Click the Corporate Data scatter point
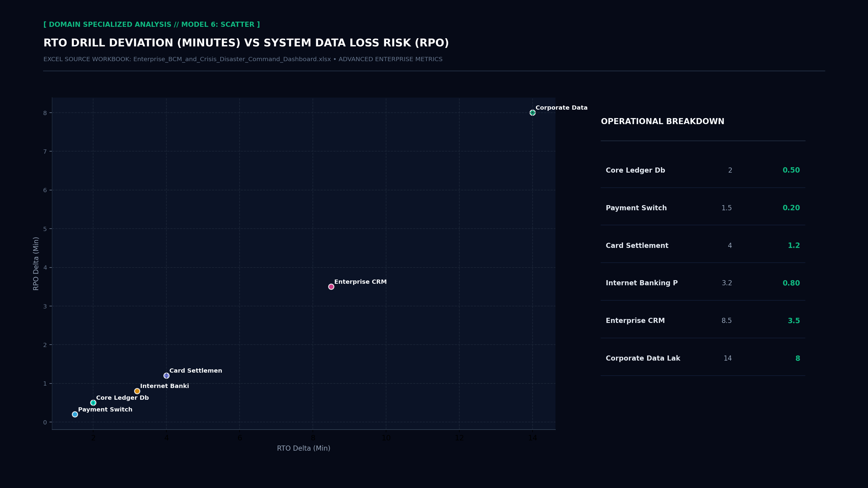 pyautogui.click(x=532, y=113)
